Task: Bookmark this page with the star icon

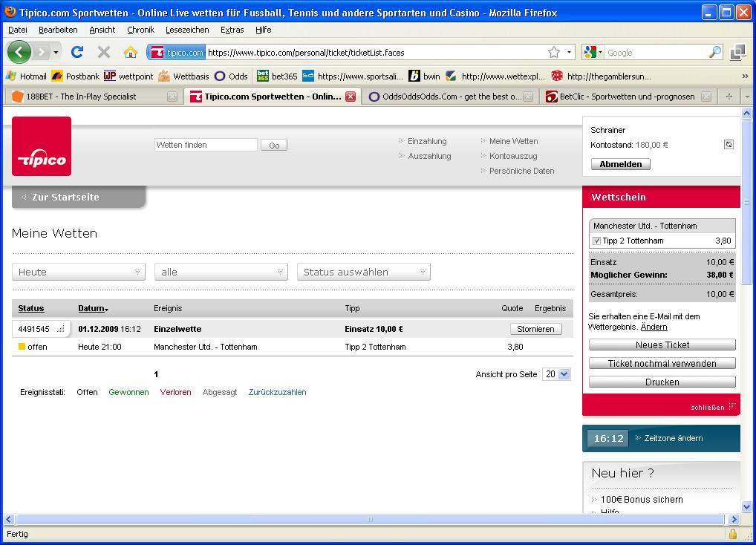Action: pyautogui.click(x=554, y=52)
